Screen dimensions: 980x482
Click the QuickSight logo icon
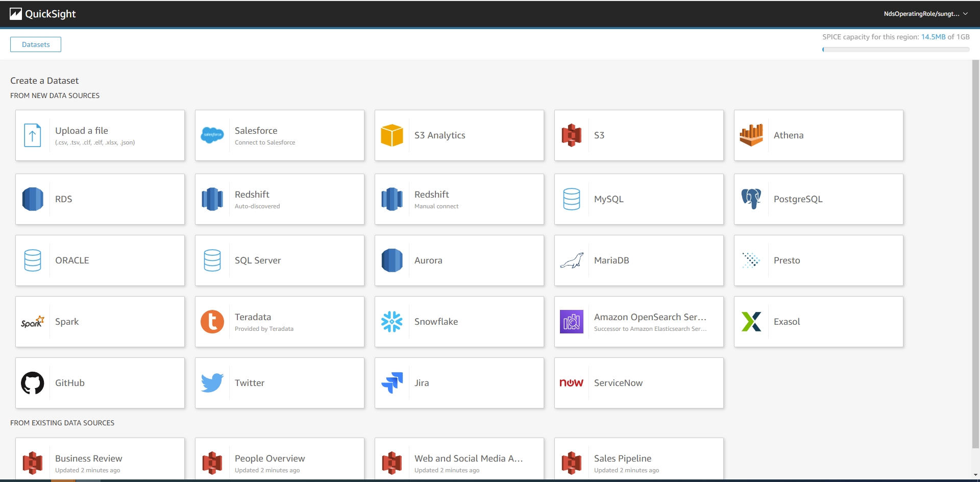pyautogui.click(x=16, y=14)
